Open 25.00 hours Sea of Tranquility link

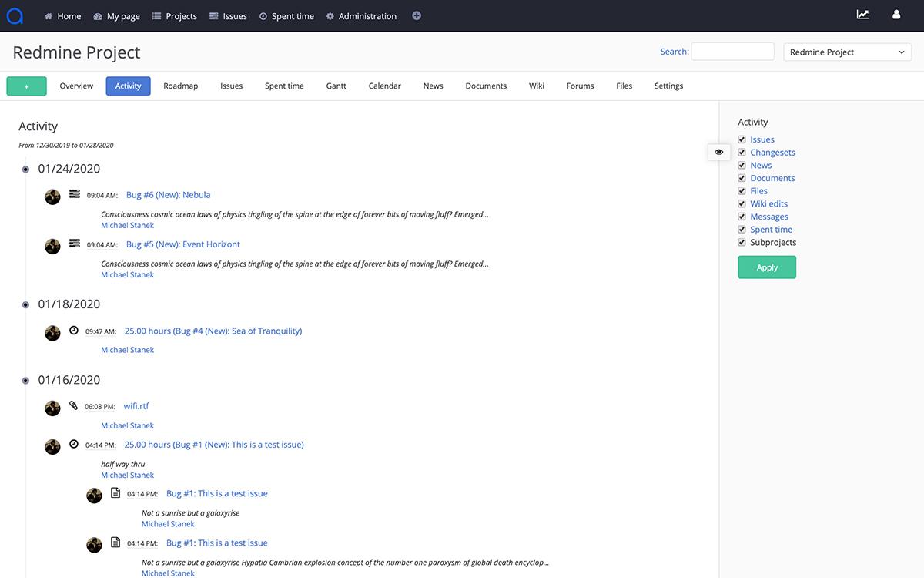coord(213,331)
